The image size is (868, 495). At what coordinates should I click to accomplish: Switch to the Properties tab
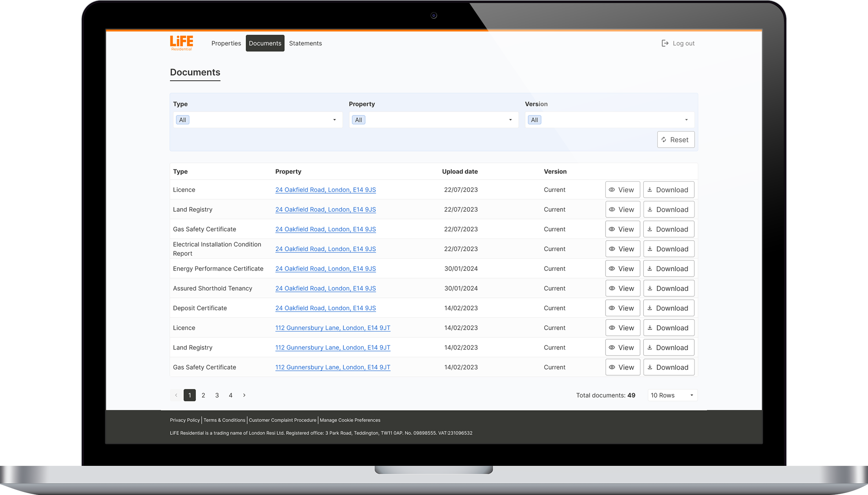(226, 43)
